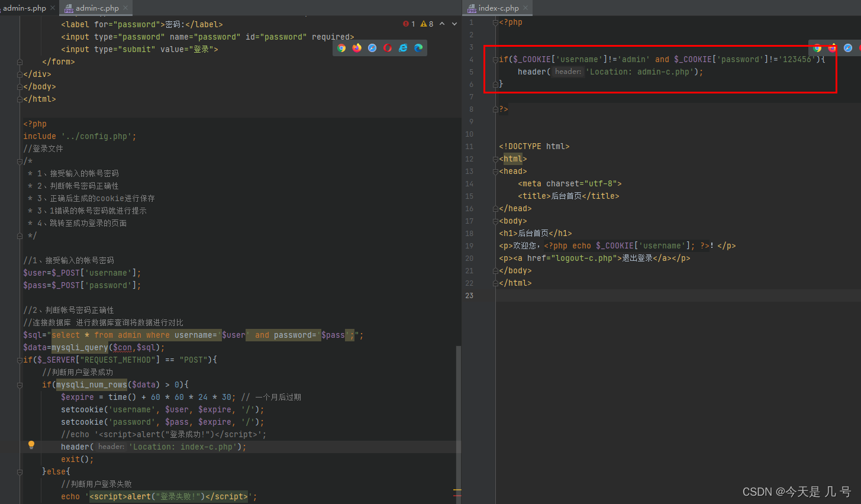Select the index-c.php tab

(x=498, y=8)
